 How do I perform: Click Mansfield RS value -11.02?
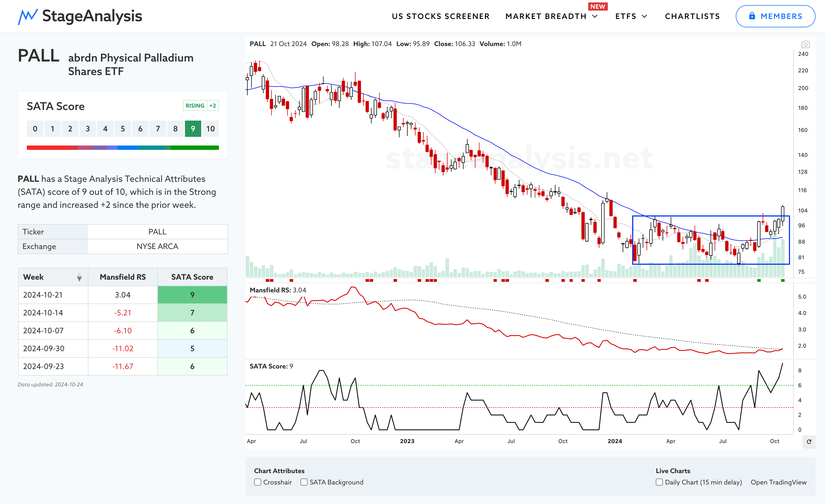[123, 348]
